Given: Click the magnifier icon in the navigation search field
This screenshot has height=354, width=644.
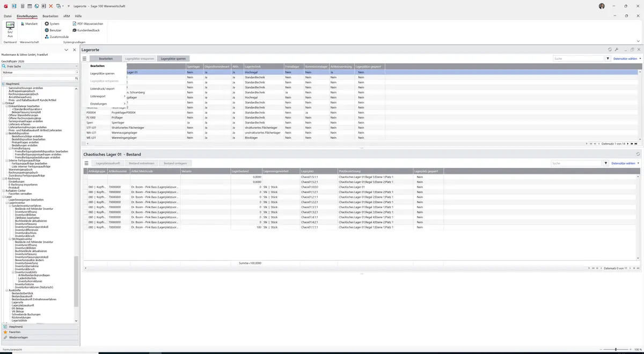Looking at the screenshot, I should [77, 78].
